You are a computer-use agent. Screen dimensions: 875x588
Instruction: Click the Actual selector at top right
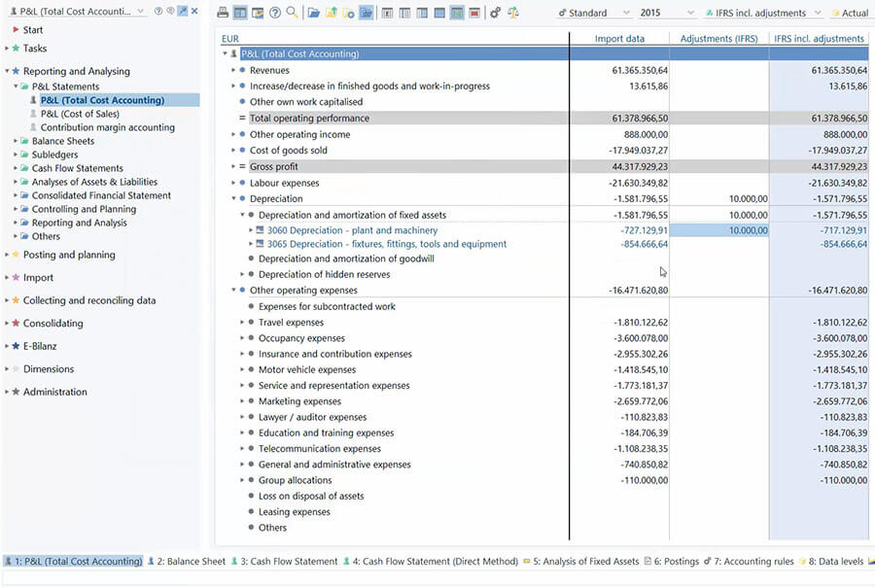850,13
